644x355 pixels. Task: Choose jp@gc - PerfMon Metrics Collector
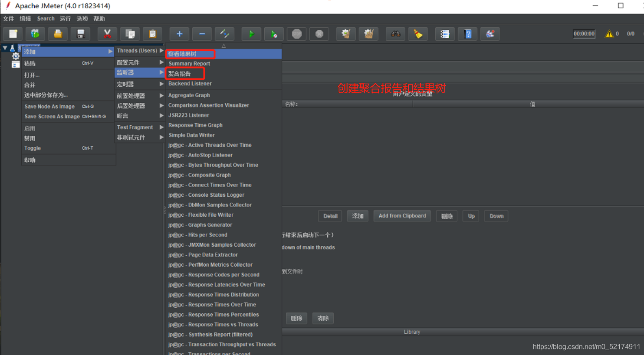click(223, 265)
